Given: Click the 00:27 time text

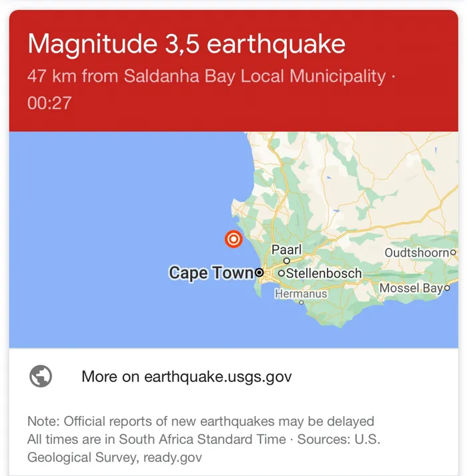Looking at the screenshot, I should click(49, 103).
